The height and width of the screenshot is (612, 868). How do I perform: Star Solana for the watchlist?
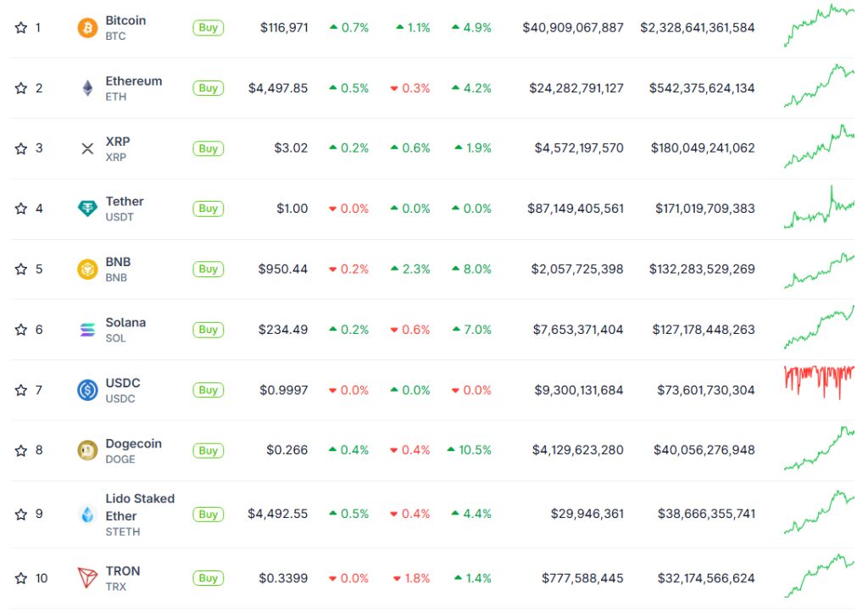coord(21,330)
